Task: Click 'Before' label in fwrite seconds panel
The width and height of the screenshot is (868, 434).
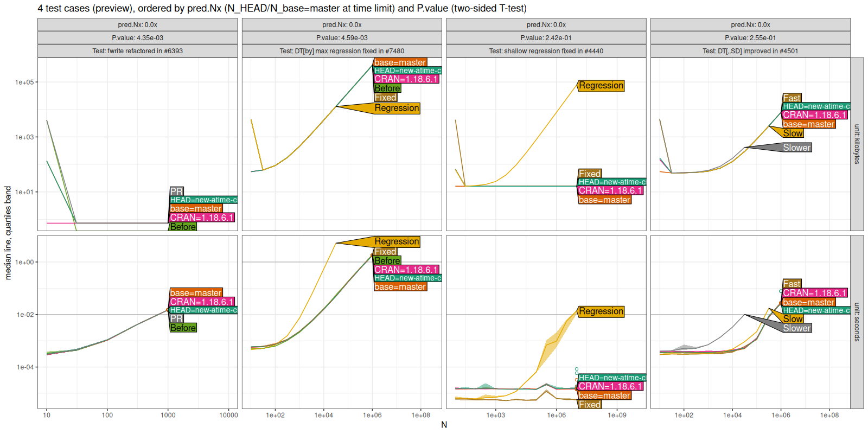Action: 183,328
